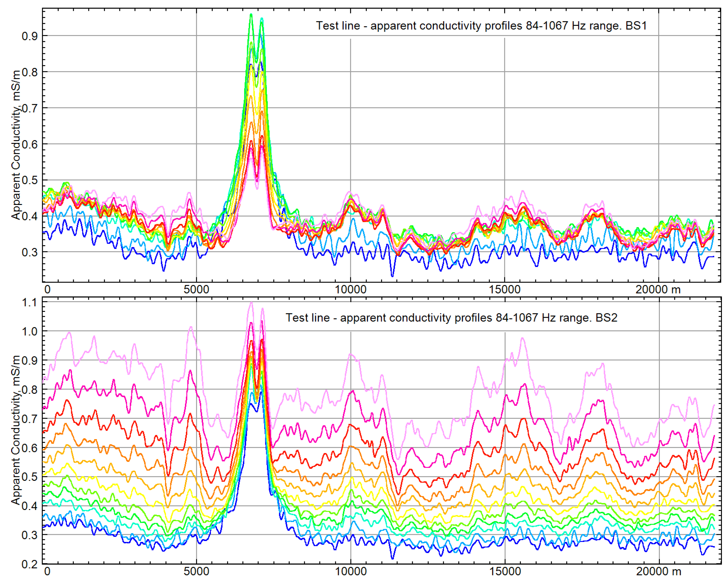728x582 pixels.
Task: Click the 0.4 y-axis tick in BS1 chart
Action: (30, 216)
